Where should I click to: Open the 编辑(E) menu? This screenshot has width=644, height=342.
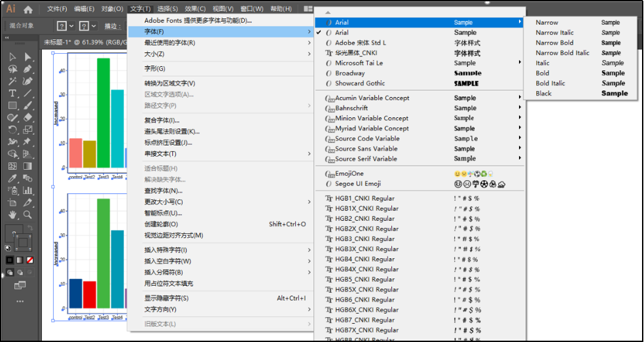[x=84, y=9]
